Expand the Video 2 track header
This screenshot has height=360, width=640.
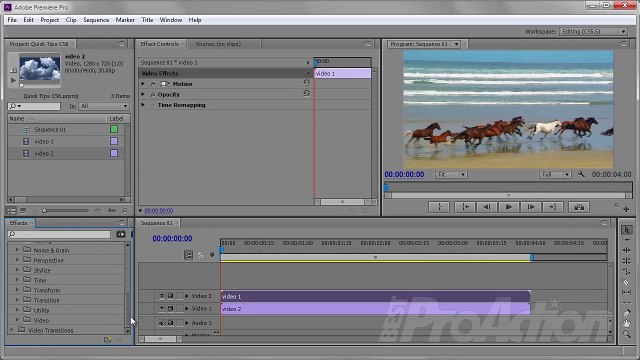click(187, 296)
